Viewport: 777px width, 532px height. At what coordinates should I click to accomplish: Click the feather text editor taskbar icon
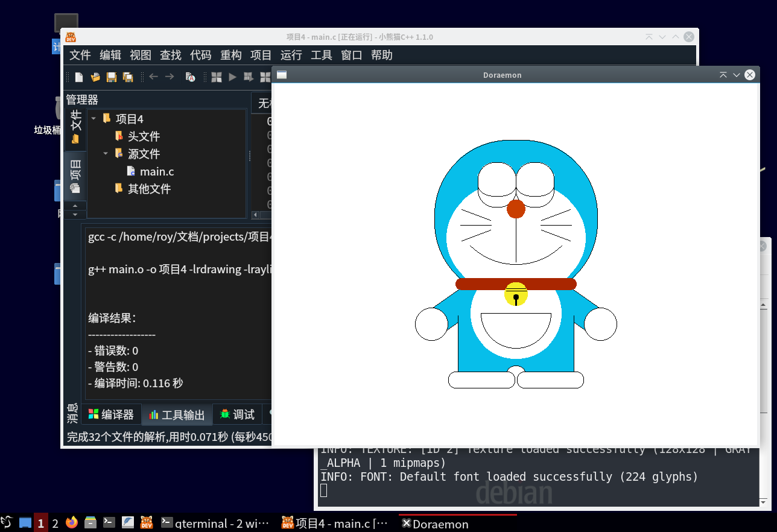tap(128, 523)
